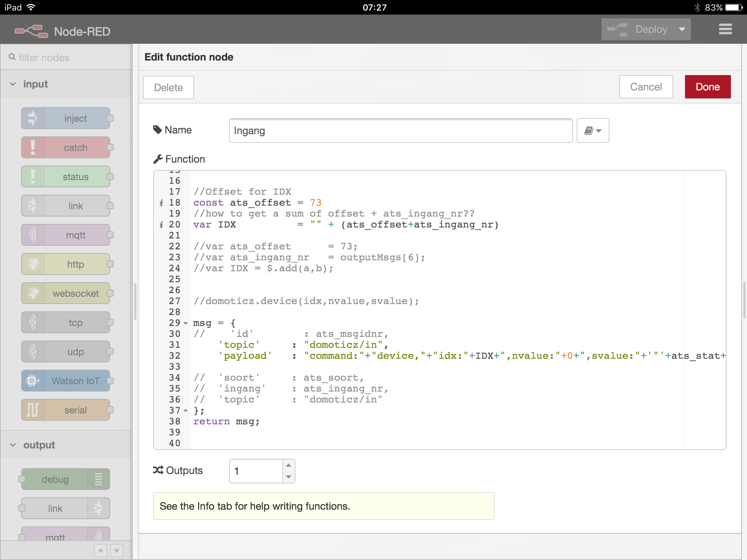Screen dimensions: 747x560
Task: Click line number 27 in the gutter
Action: pyautogui.click(x=174, y=301)
